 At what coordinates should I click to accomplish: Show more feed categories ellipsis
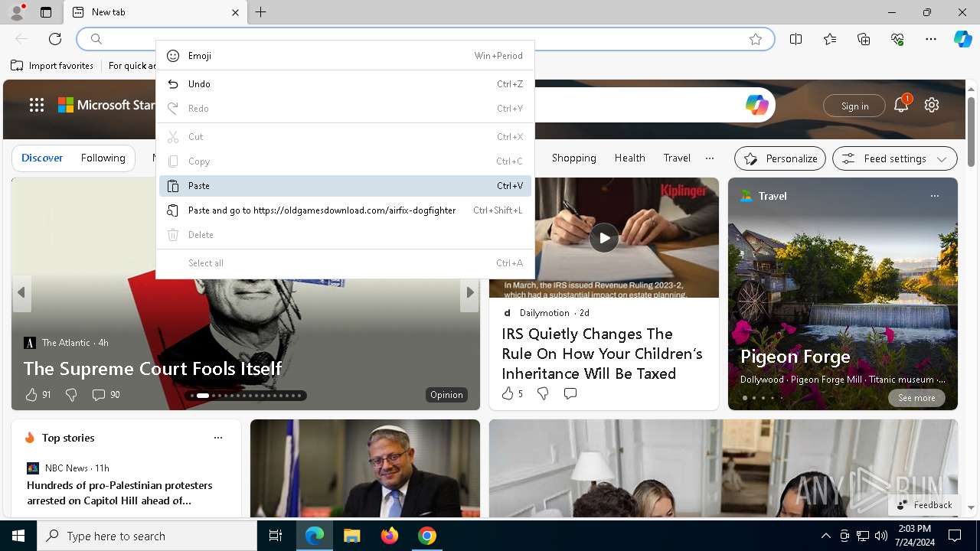click(710, 158)
